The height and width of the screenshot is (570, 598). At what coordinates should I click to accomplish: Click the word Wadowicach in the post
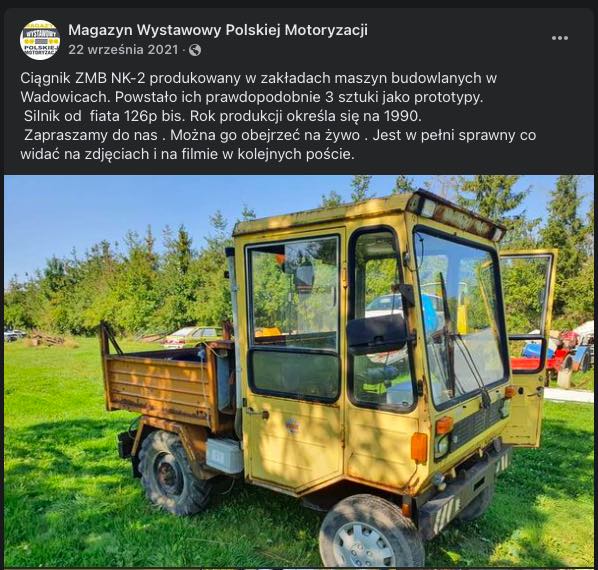[x=66, y=97]
